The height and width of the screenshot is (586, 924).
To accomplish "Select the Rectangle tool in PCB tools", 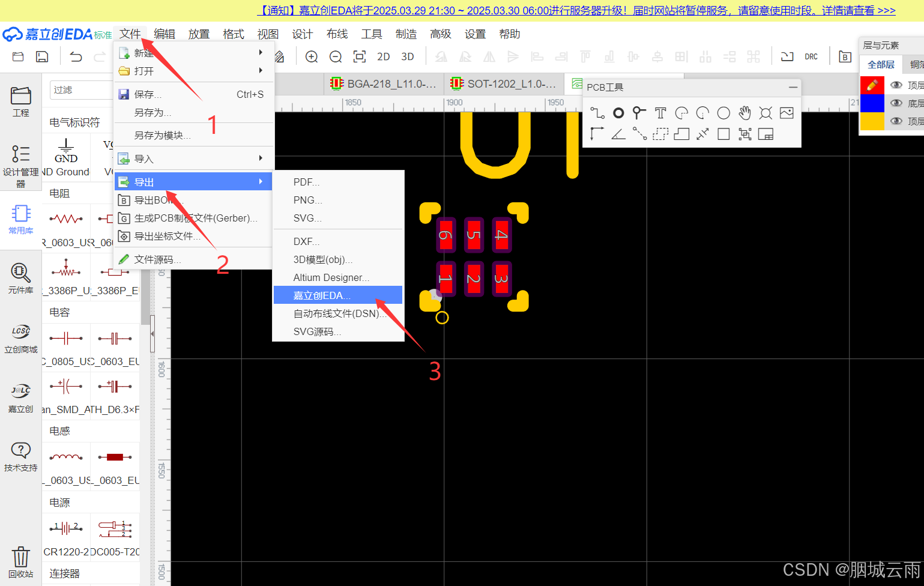I will [x=724, y=134].
